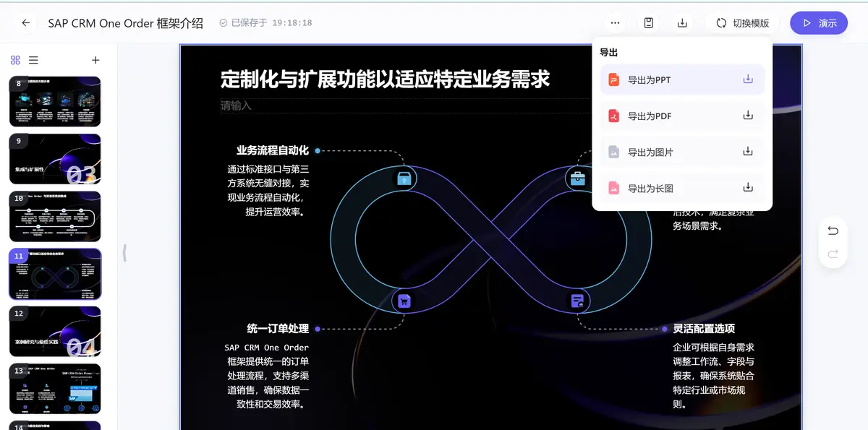Click the orange PPT file icon
This screenshot has height=430, width=868.
[613, 79]
